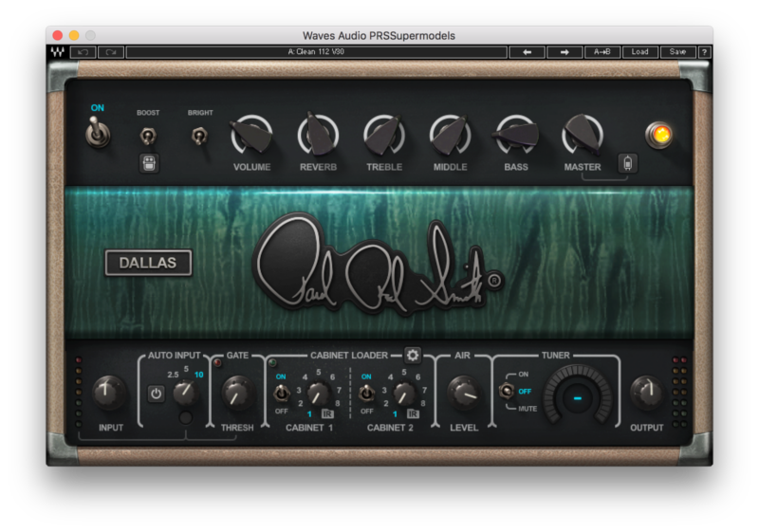Click the Waves logo icon in toolbar
This screenshot has width=759, height=532.
[x=58, y=52]
